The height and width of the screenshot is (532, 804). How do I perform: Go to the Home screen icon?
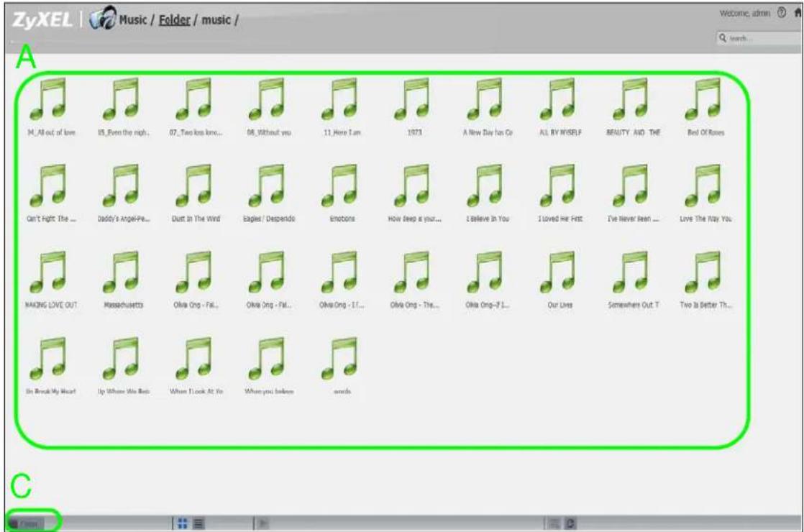(x=798, y=13)
